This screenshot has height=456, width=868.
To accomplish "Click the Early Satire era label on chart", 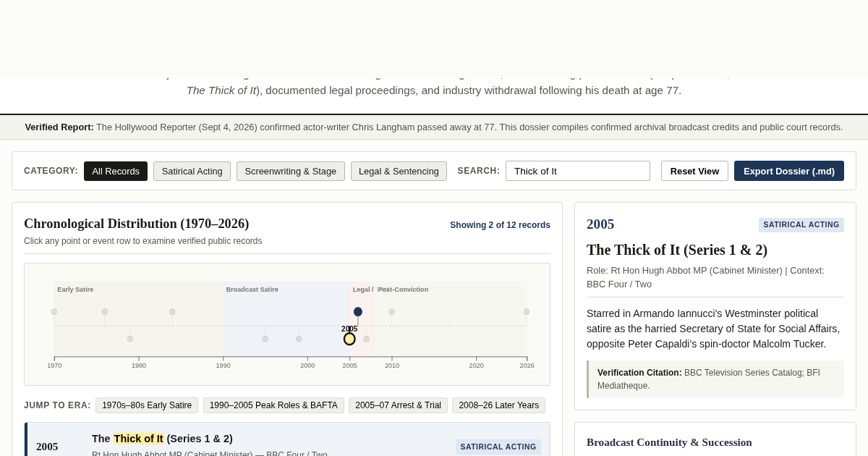I will 75,290.
